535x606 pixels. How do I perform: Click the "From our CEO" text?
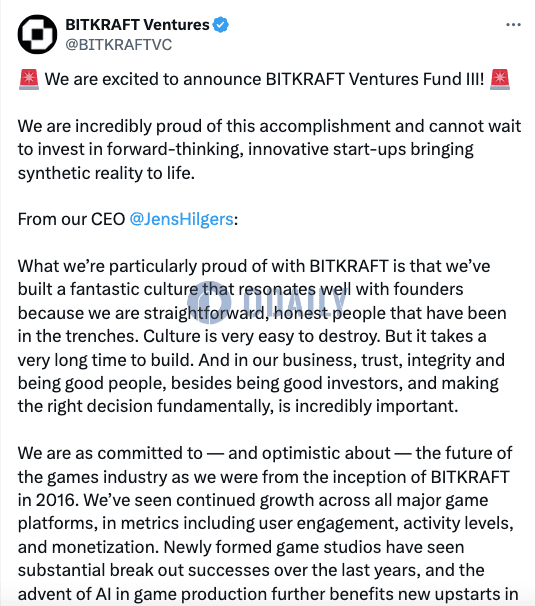coord(72,219)
